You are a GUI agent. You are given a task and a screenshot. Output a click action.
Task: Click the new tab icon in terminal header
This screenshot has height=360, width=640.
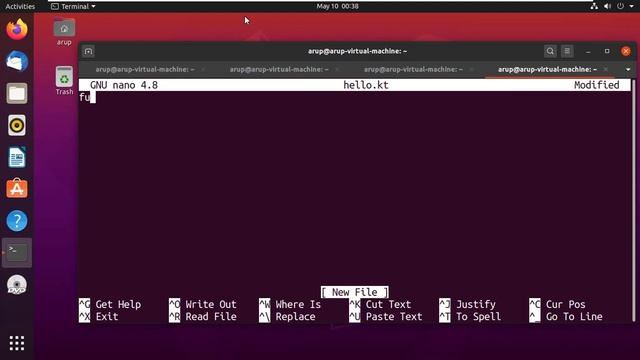point(89,51)
